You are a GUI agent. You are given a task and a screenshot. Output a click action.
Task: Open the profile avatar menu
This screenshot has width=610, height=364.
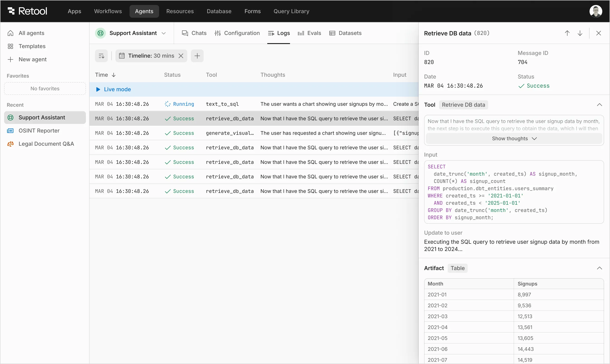click(x=596, y=11)
